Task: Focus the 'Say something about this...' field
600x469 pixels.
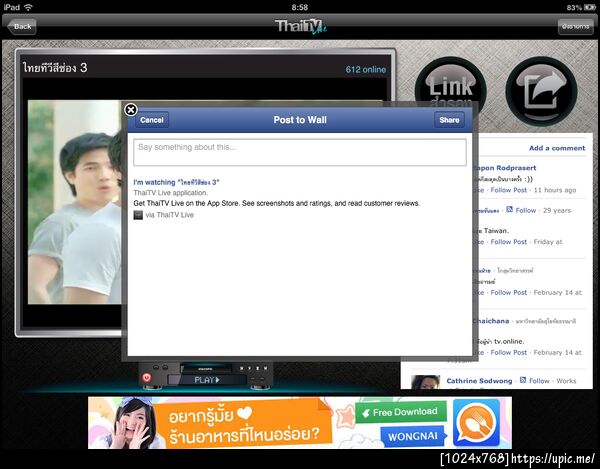Action: 300,153
